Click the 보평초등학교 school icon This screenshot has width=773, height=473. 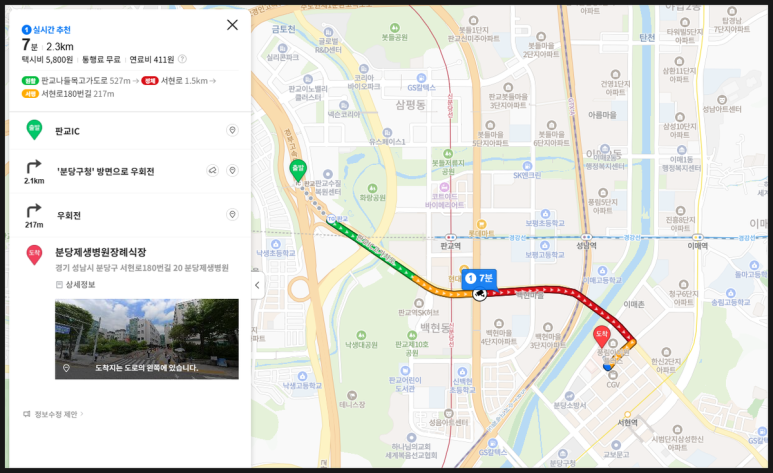point(545,214)
